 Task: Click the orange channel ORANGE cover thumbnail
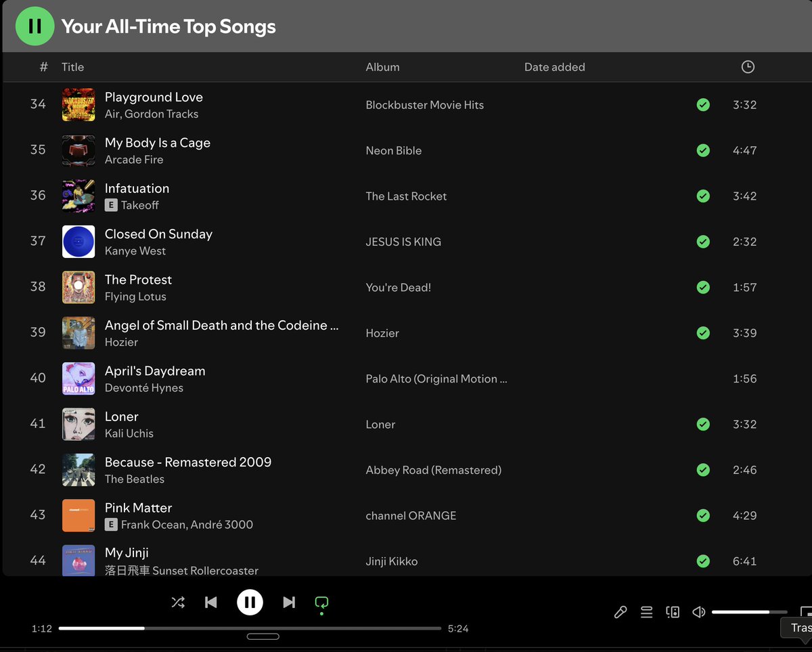pos(78,515)
